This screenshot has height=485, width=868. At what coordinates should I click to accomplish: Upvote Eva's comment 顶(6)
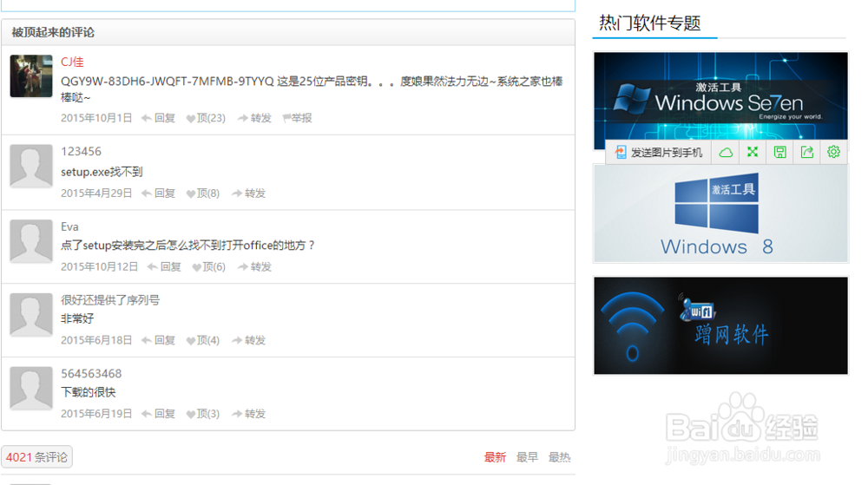tap(208, 266)
